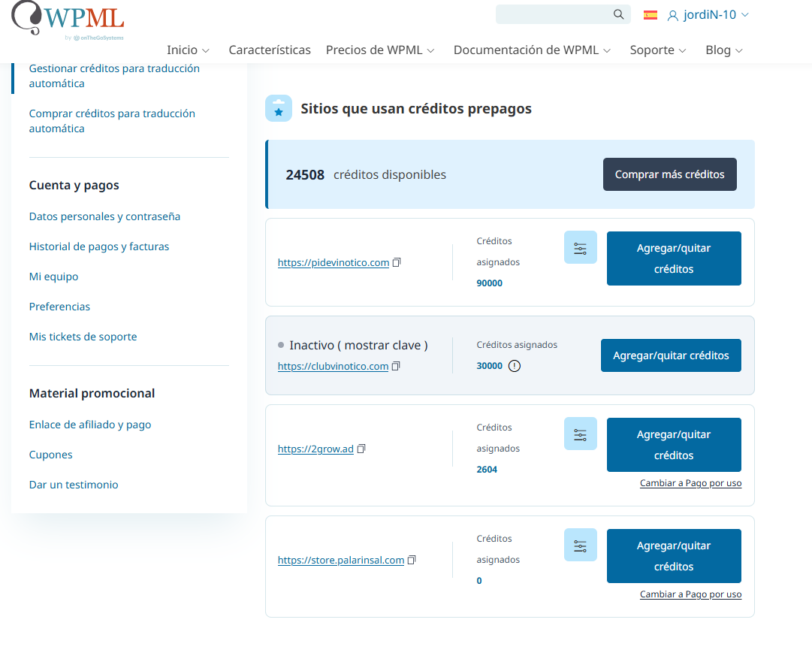
Task: Click Agregar/quitar créditos for pidevinotico.com
Action: pyautogui.click(x=674, y=258)
